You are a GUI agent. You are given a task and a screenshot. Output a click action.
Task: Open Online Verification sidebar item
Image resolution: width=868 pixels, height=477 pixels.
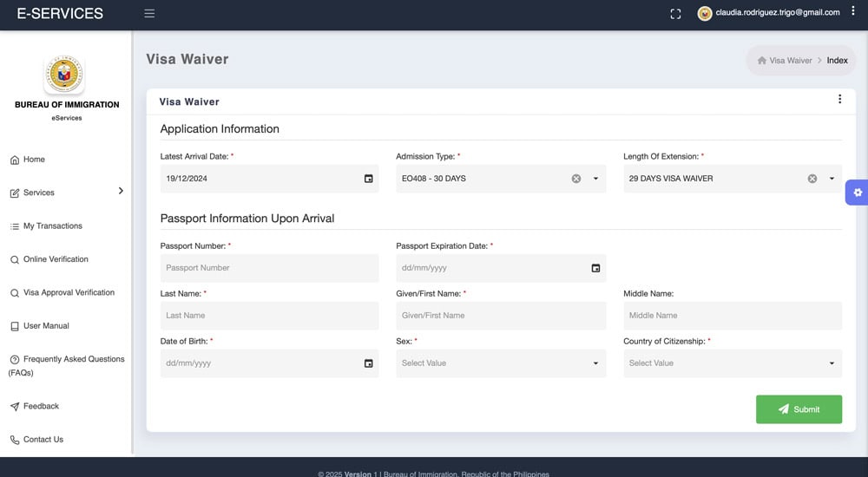[x=56, y=259]
